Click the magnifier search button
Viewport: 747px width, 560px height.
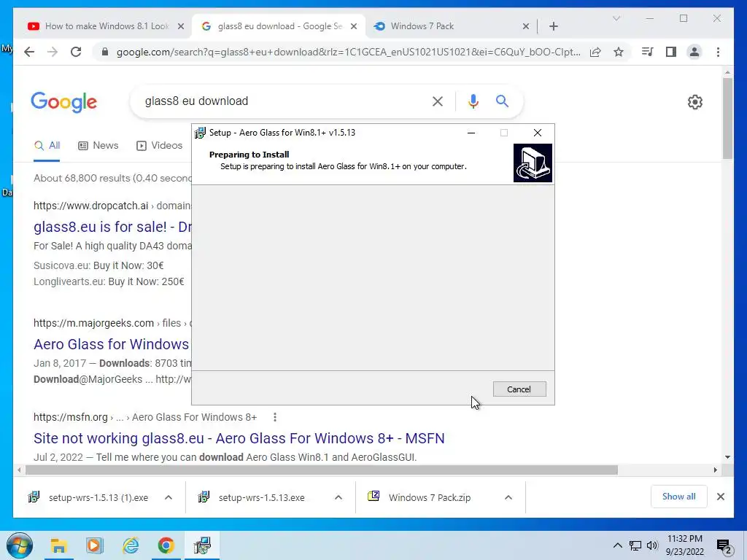coord(502,101)
